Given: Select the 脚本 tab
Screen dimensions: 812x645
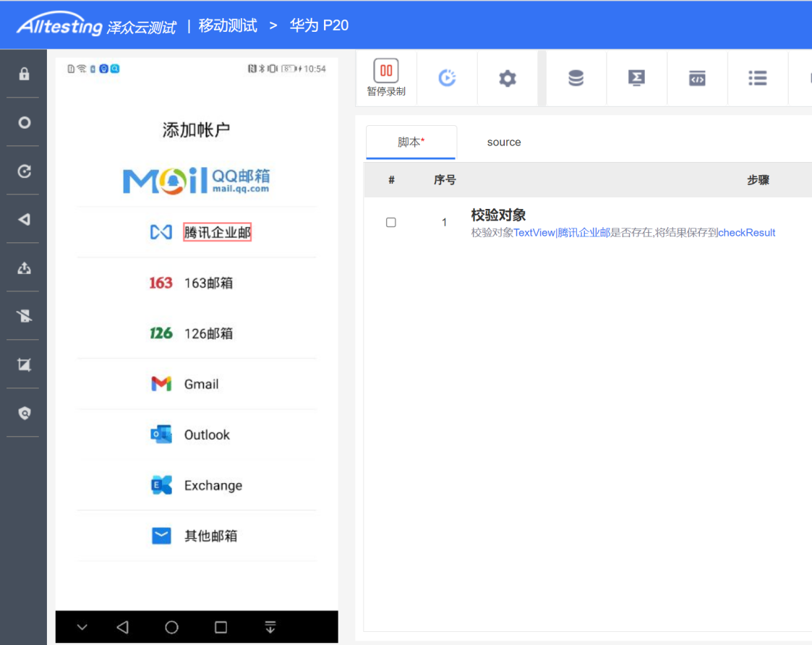Looking at the screenshot, I should pos(411,142).
